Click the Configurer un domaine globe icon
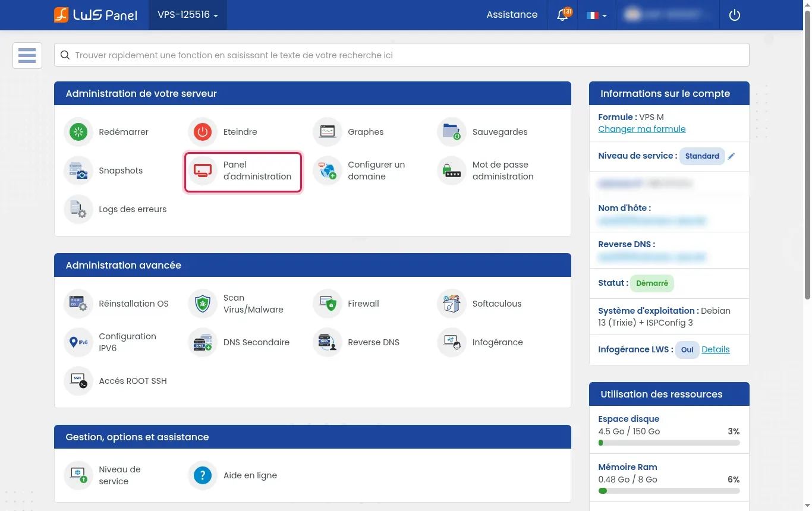Viewport: 812px width, 511px height. [x=328, y=171]
